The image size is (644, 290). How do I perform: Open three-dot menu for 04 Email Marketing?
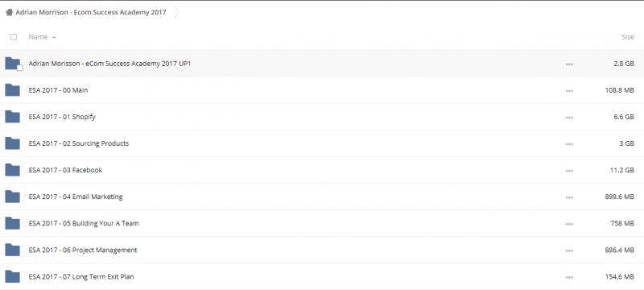point(569,197)
